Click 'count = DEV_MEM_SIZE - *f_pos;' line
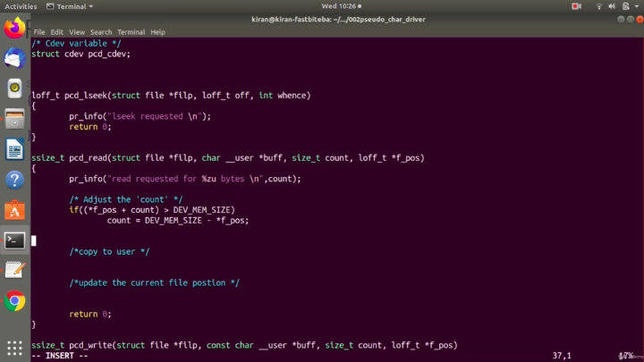The width and height of the screenshot is (644, 362). point(178,221)
